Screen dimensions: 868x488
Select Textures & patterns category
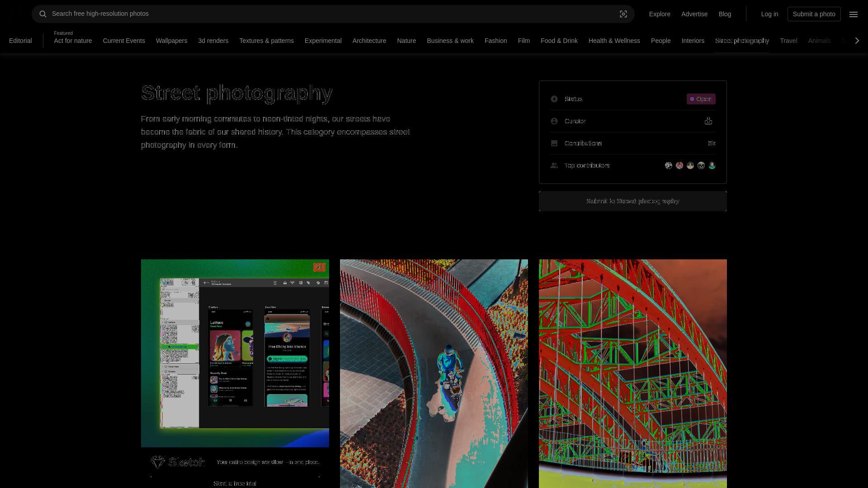pyautogui.click(x=266, y=41)
